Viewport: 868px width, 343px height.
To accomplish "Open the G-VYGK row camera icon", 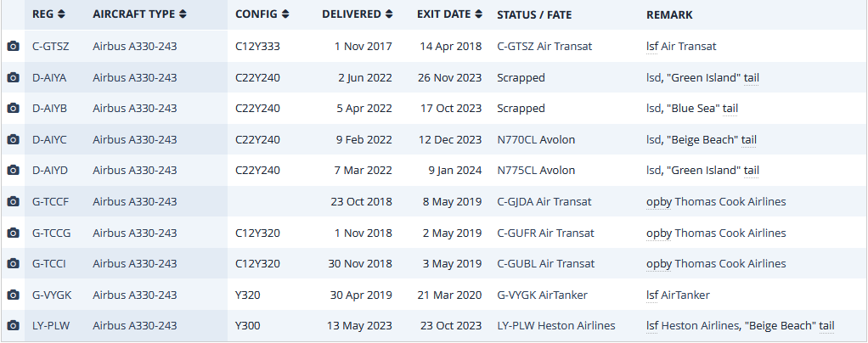I will (13, 295).
